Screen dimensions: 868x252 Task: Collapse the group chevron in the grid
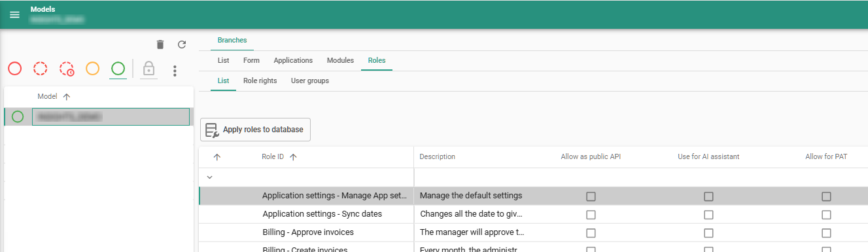[x=209, y=177]
